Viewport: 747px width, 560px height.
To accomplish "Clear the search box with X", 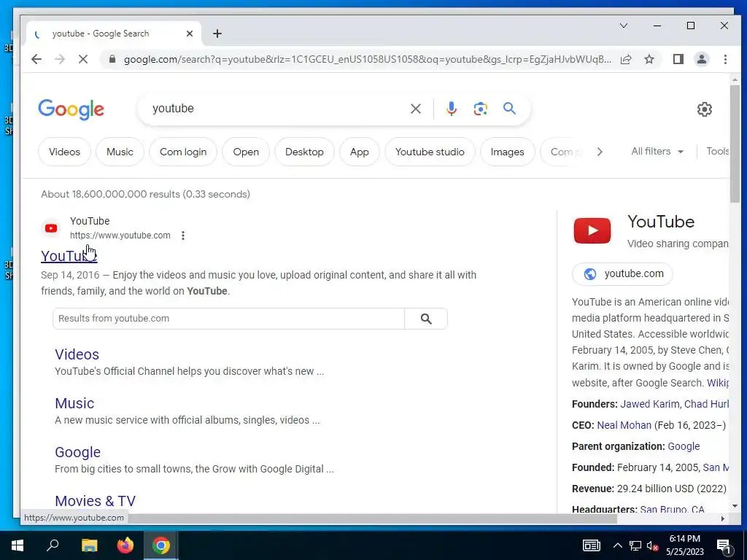I will tap(415, 109).
